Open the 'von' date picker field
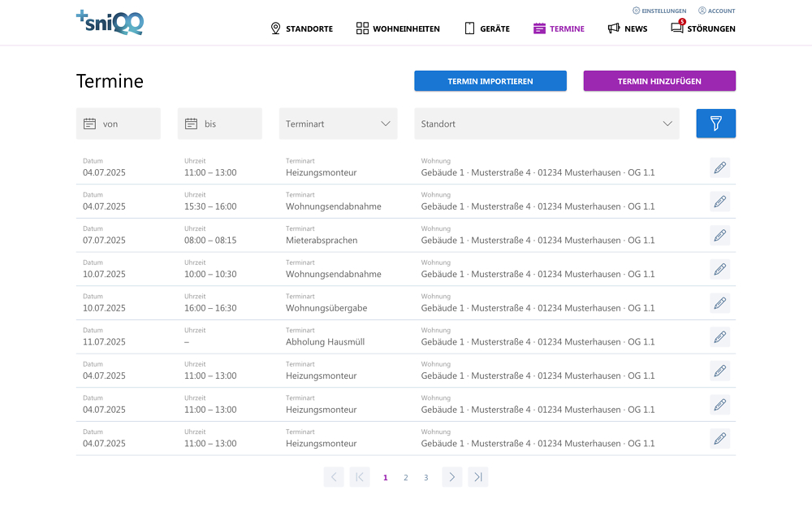The width and height of the screenshot is (812, 508). 119,124
